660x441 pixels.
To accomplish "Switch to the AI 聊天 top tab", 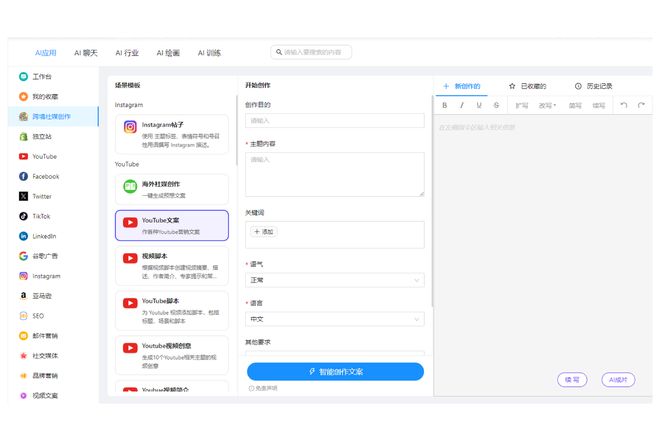I will coord(86,53).
